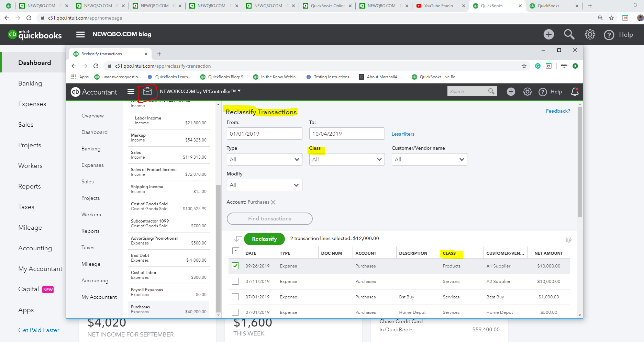Click the green Reclassify button
This screenshot has width=644, height=342.
[x=264, y=239]
